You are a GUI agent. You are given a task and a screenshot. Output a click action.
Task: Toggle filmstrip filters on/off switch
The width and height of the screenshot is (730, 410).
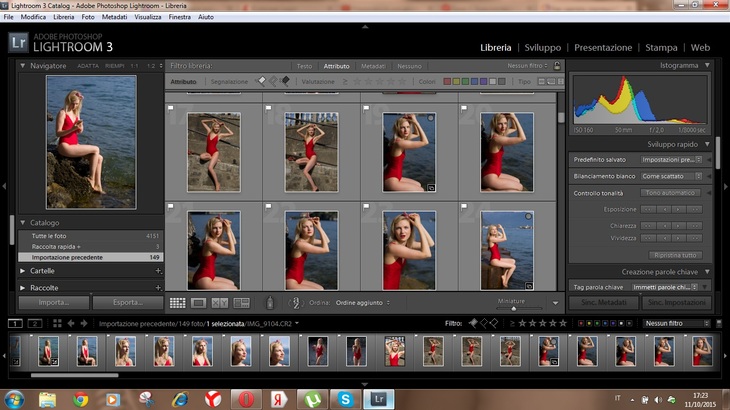click(x=719, y=323)
